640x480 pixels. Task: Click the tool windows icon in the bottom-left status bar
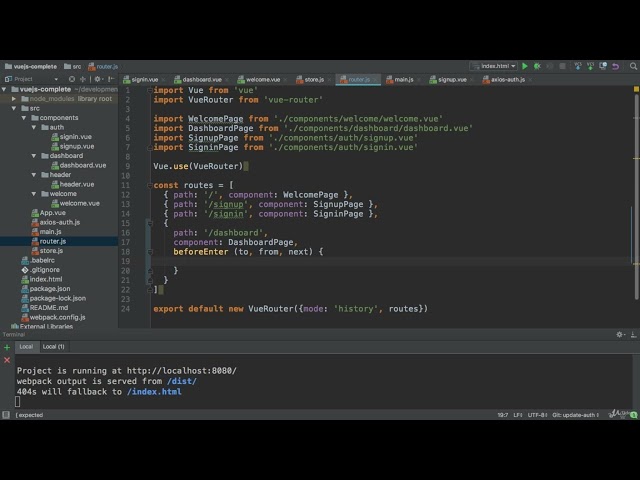(x=6, y=415)
